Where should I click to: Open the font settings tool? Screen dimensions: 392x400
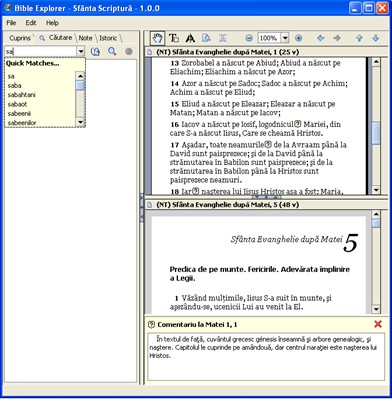[190, 38]
